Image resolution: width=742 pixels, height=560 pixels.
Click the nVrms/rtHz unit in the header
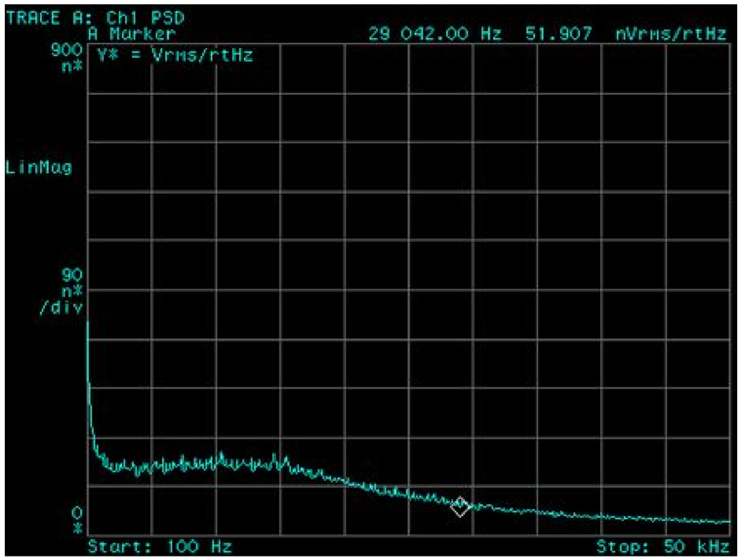click(x=670, y=34)
